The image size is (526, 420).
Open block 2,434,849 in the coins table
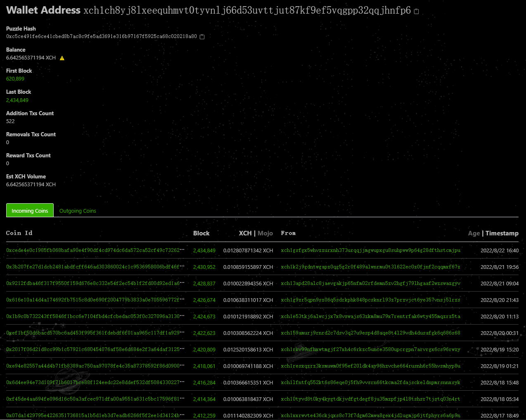[204, 250]
